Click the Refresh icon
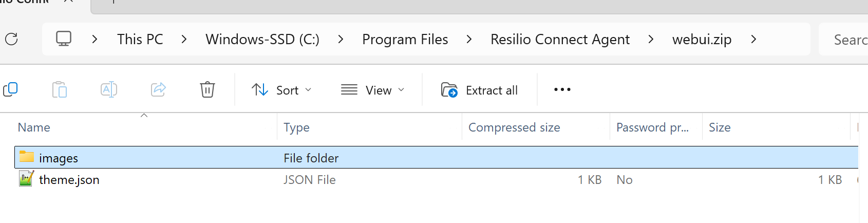 click(11, 39)
